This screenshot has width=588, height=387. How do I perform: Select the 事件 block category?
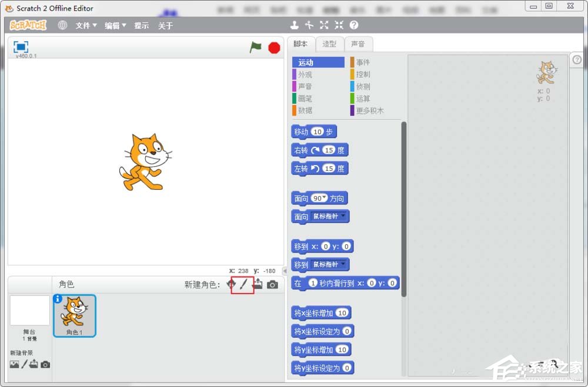[364, 62]
